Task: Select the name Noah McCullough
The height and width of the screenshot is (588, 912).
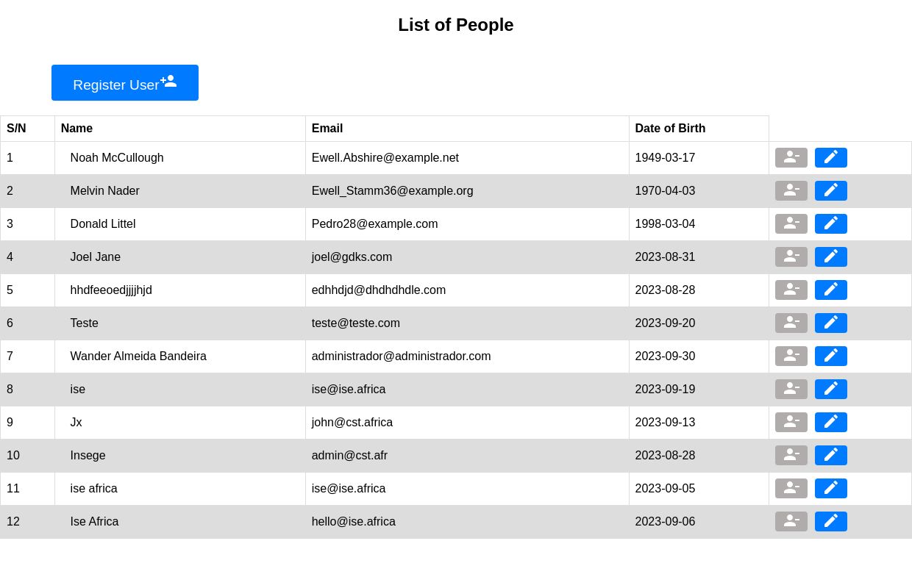Action: click(117, 158)
